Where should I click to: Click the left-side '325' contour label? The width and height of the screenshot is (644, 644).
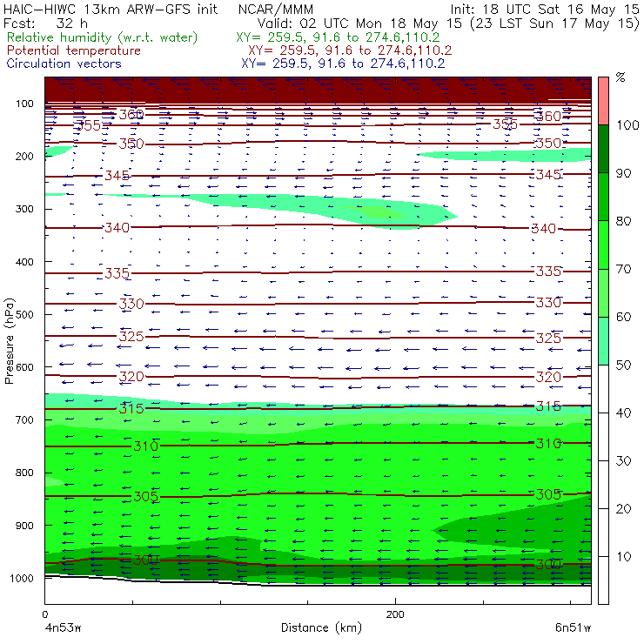coord(131,337)
